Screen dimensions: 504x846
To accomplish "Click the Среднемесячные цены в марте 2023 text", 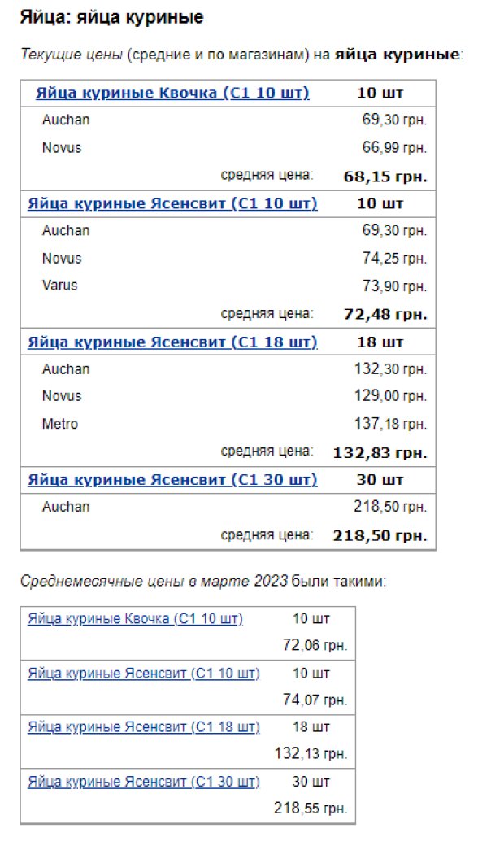I will tap(154, 582).
